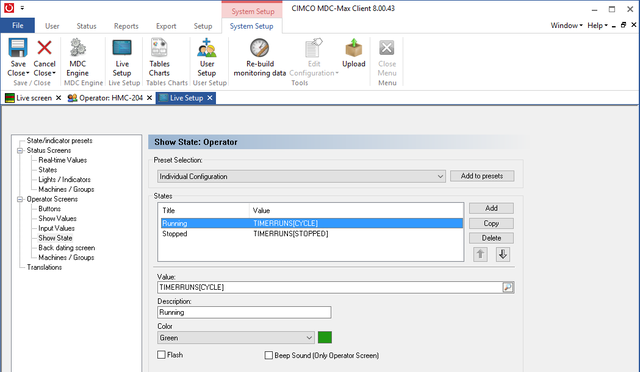Click the browse icon in Value field
640x372 pixels.
pos(508,287)
